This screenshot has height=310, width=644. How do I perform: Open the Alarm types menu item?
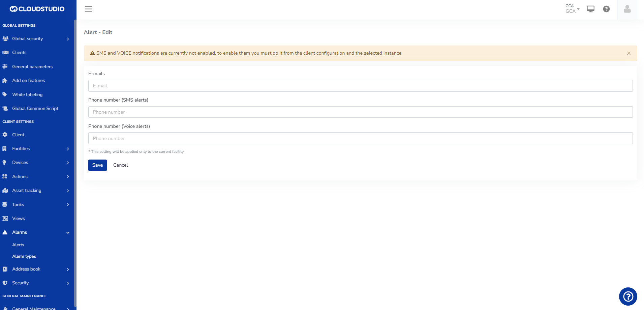coord(24,256)
